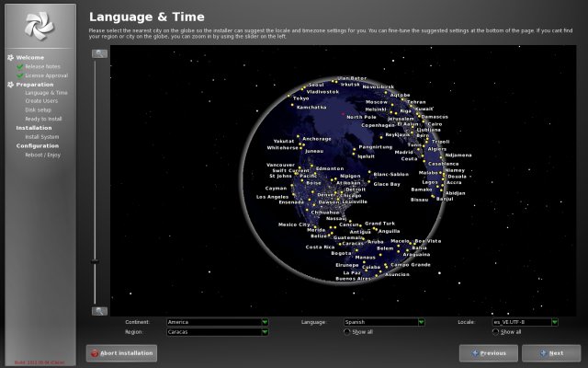Click the red icon on Abort installation
Screen dimensions: 588x368
point(95,352)
